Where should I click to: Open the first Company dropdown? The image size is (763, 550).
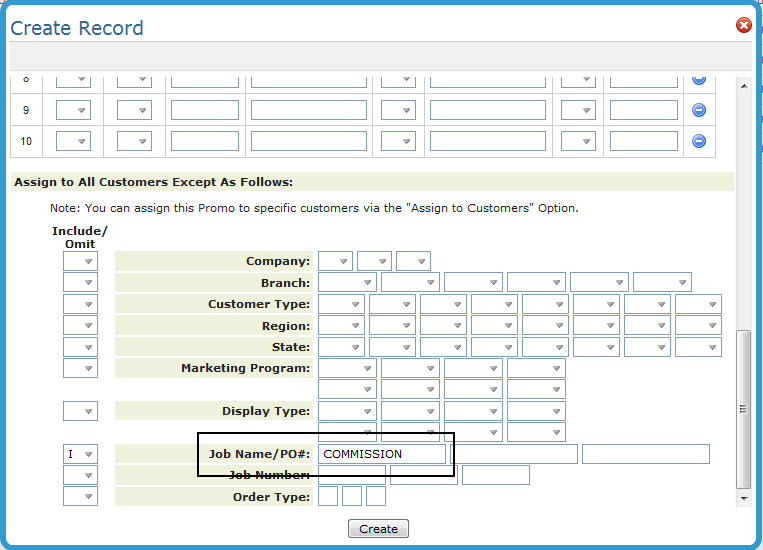(335, 261)
